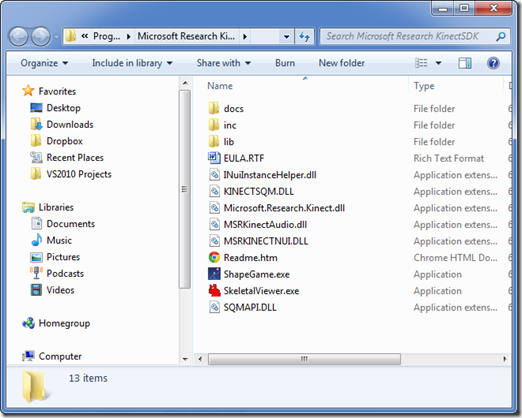Screen dimensions: 522x418
Task: Click the Forward navigation arrow button
Action: (41, 36)
